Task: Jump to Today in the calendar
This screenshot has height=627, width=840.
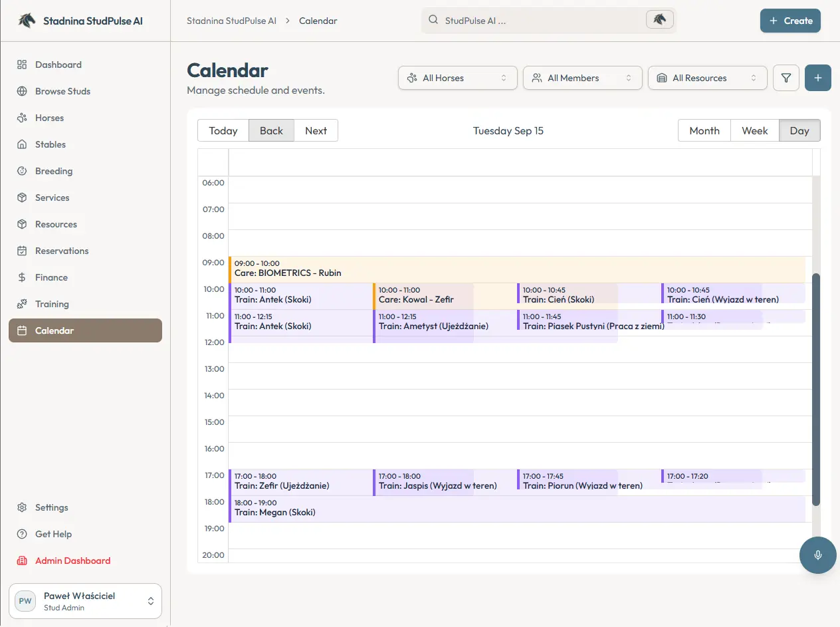Action: click(223, 130)
